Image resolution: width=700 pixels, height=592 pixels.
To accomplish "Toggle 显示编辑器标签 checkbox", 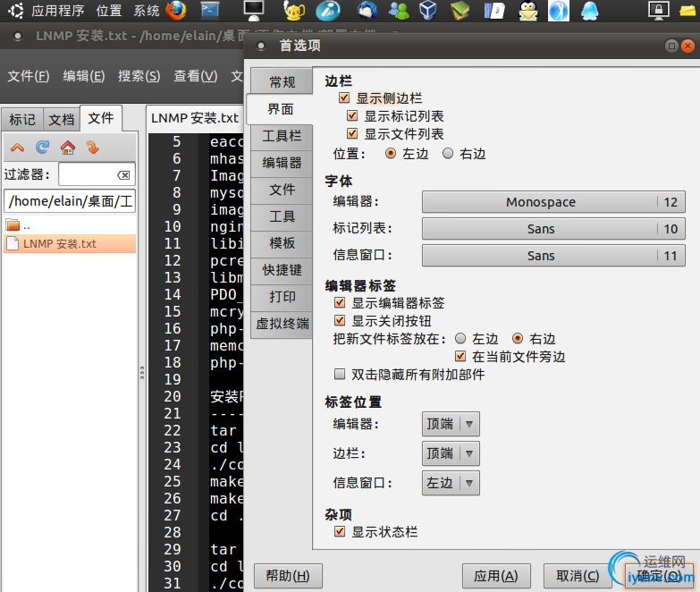I will pos(340,302).
